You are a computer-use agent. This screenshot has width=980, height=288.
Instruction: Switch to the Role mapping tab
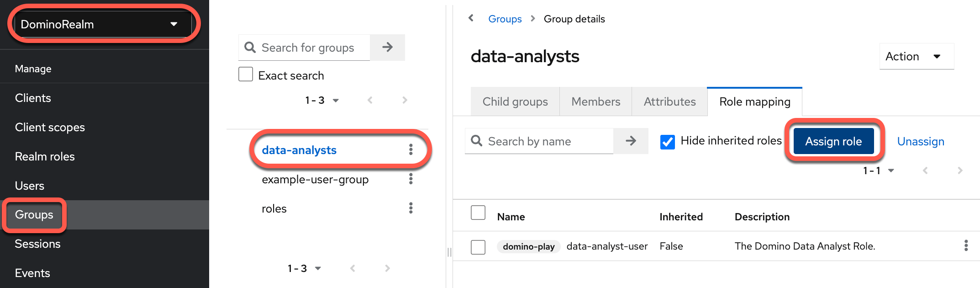[755, 101]
